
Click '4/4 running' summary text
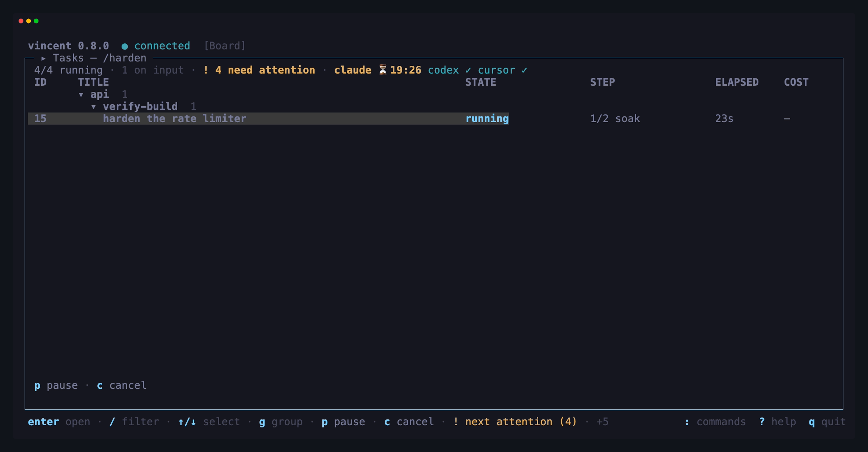[68, 70]
